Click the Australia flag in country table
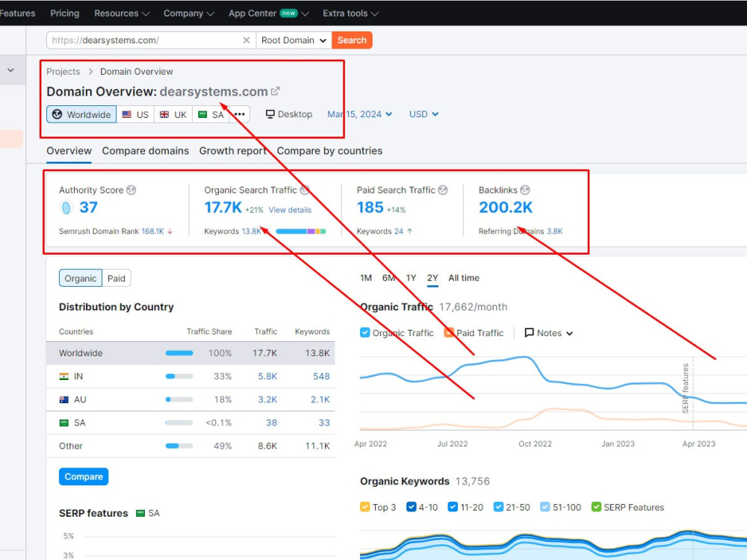 [63, 399]
